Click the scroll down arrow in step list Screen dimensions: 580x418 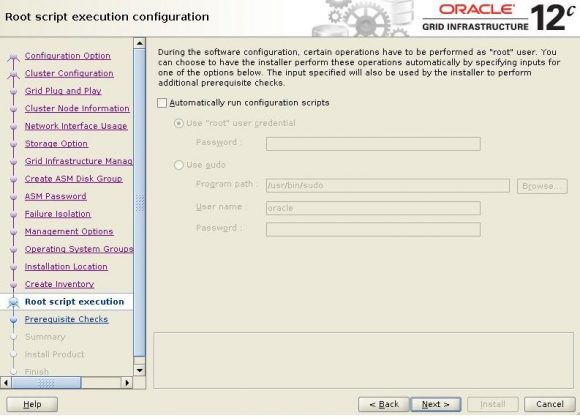(x=139, y=370)
